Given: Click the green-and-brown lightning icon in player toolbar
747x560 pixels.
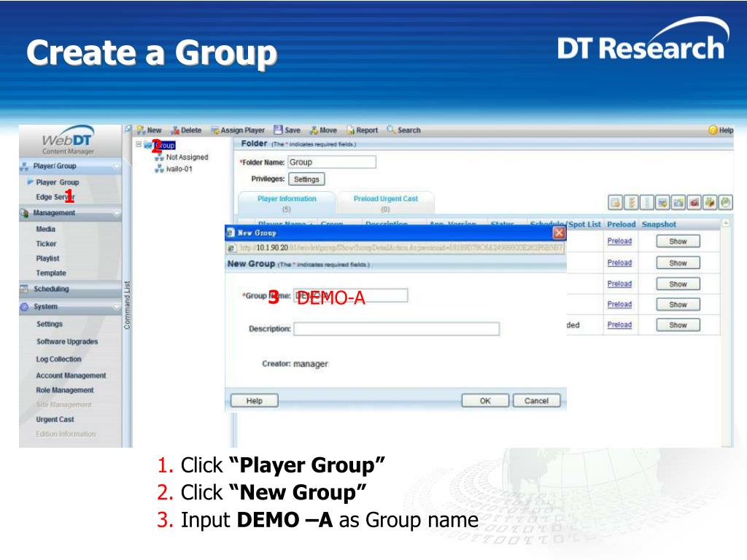Looking at the screenshot, I should coord(710,203).
